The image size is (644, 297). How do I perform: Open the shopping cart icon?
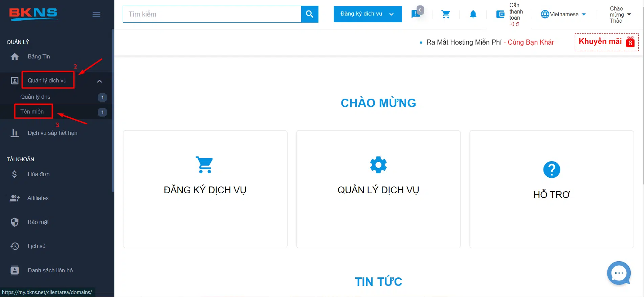pos(446,14)
